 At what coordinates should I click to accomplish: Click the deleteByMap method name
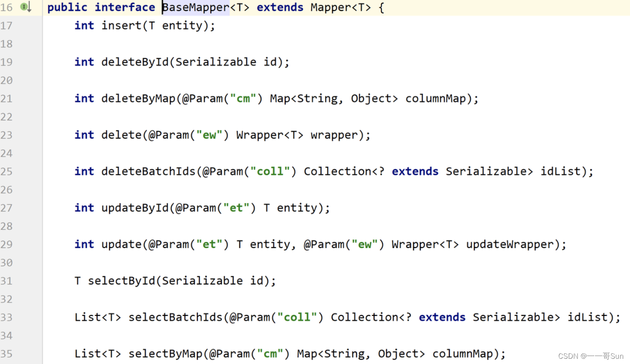[139, 99]
